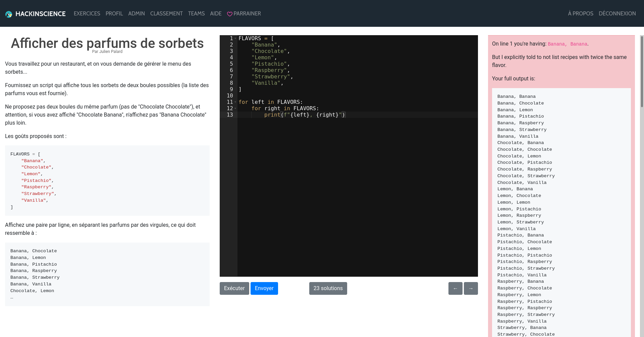
Task: Click "Chocolate, Lemon" in the example output
Action: (x=32, y=291)
